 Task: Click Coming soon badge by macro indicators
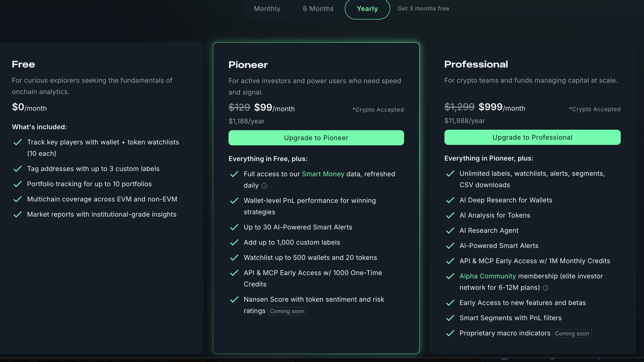[572, 333]
